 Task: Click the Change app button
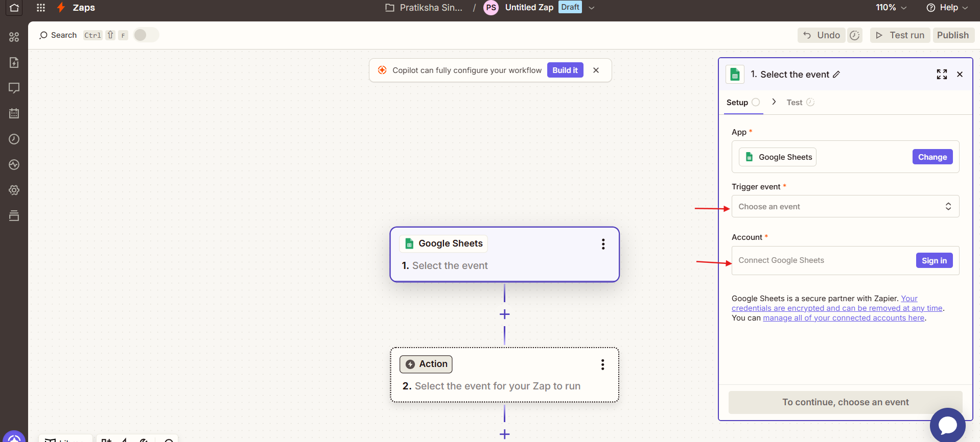pos(932,157)
